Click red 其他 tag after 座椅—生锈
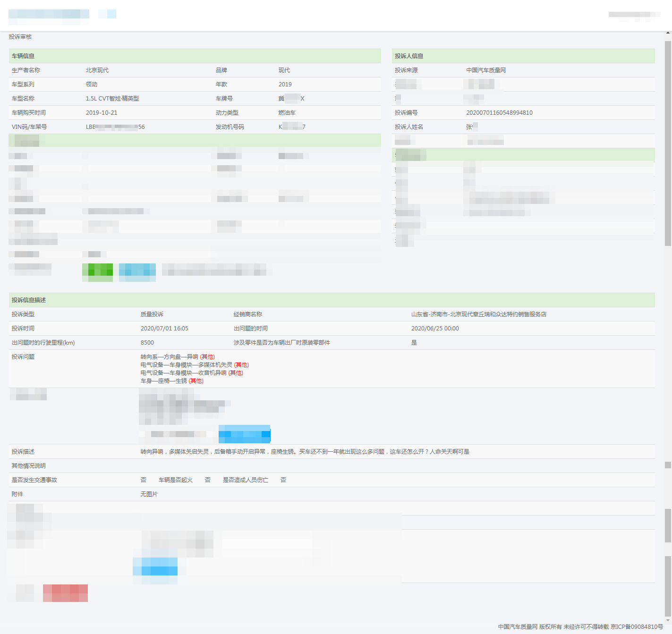The height and width of the screenshot is (634, 672). [196, 381]
